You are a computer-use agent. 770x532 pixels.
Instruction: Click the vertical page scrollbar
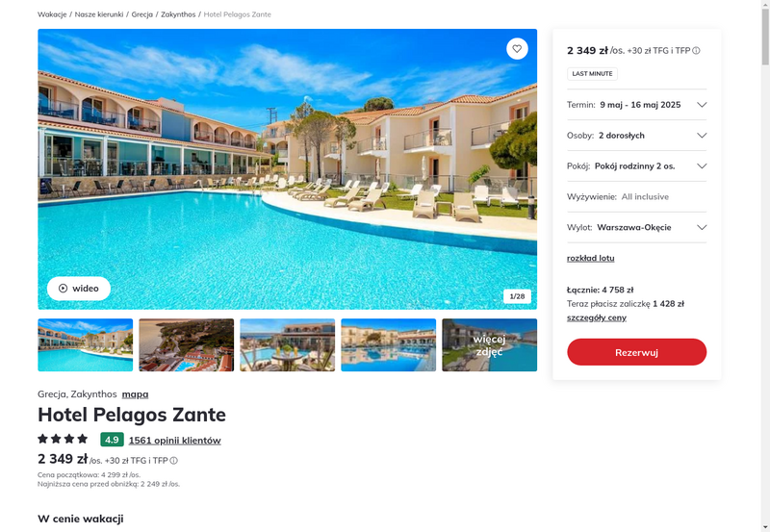[x=765, y=266]
